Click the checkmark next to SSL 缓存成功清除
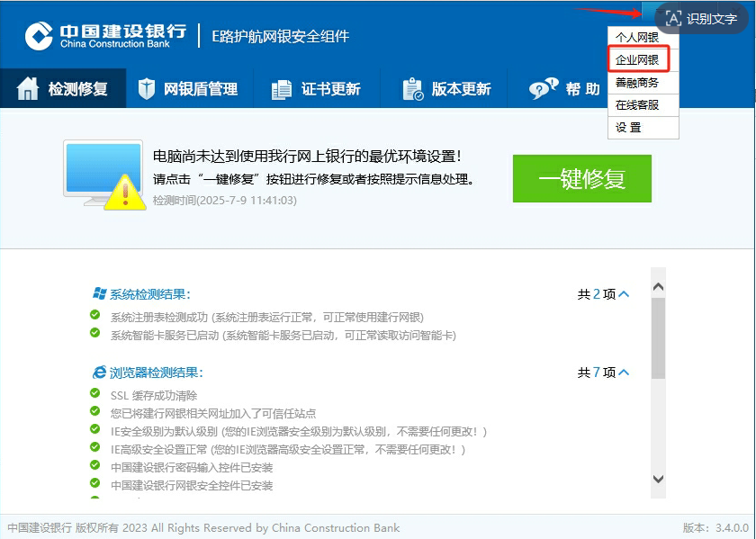Screen dimensions: 756x539 click(x=94, y=392)
